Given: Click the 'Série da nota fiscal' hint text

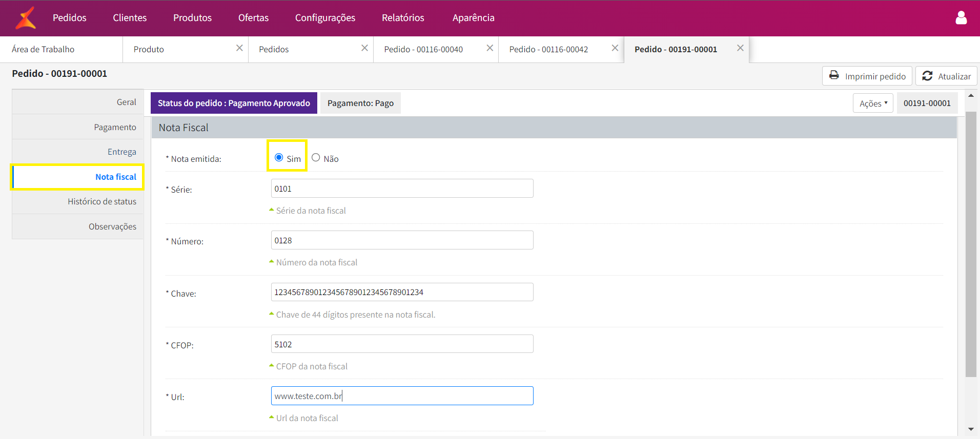Looking at the screenshot, I should (x=311, y=211).
